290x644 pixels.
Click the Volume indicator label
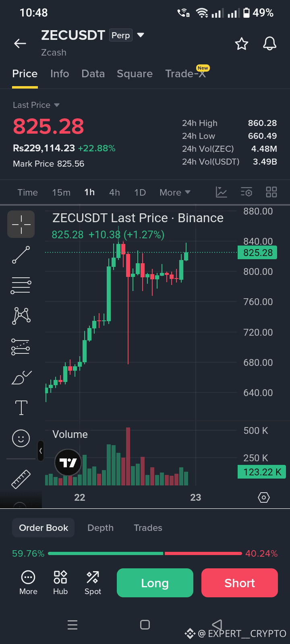pos(70,434)
